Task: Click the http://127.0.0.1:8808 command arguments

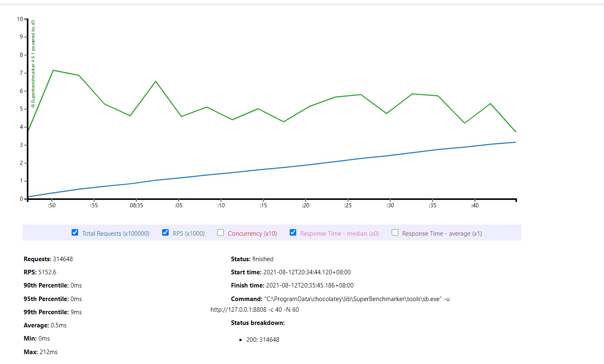Action: [255, 310]
